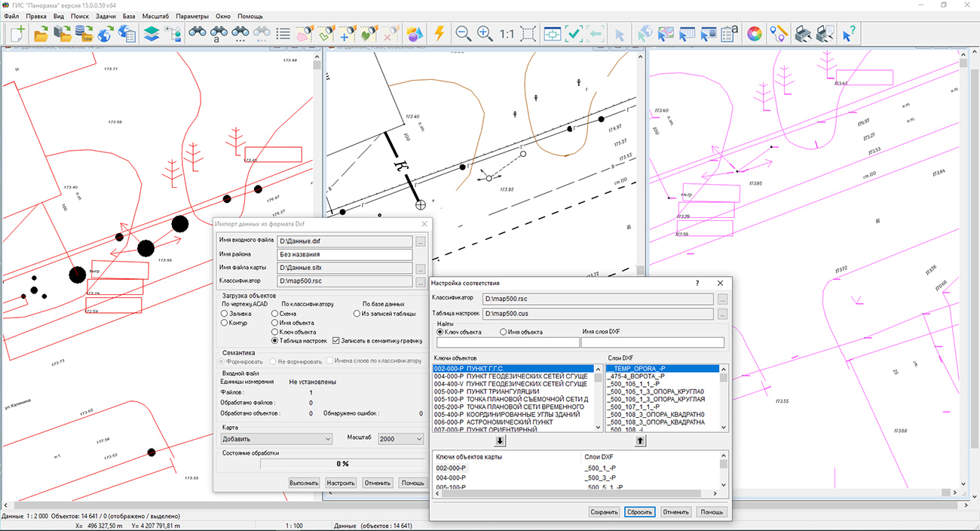Viewport: 980px width, 531px height.
Task: Open the 'Задачи' menu
Action: 106,16
